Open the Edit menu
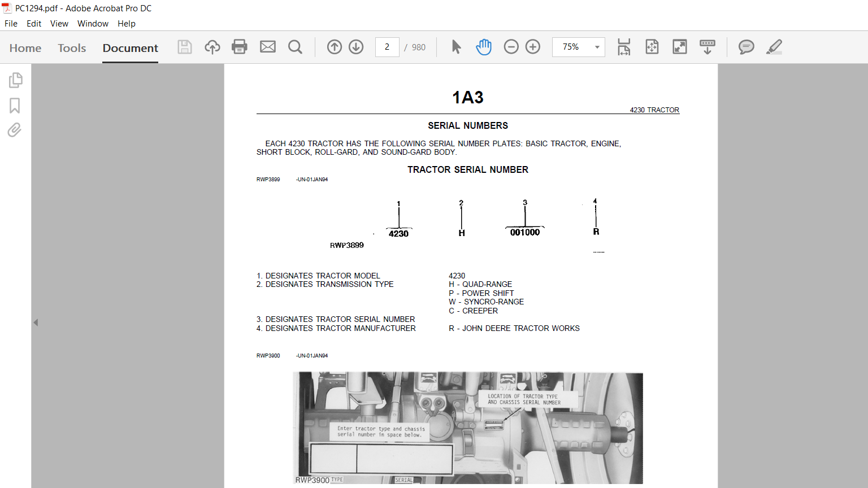This screenshot has width=868, height=488. 34,24
